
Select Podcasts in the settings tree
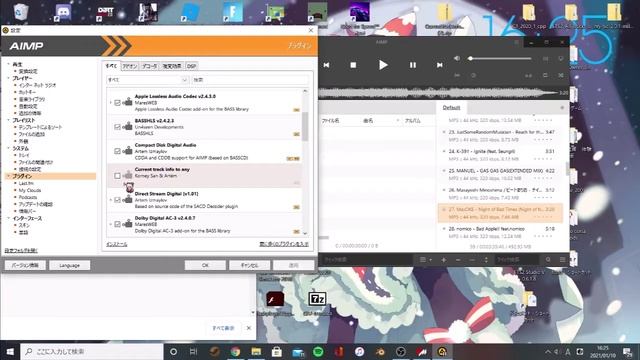coord(28,197)
